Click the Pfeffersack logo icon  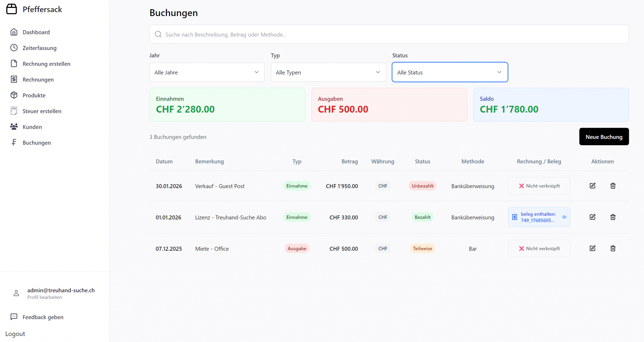tap(12, 9)
